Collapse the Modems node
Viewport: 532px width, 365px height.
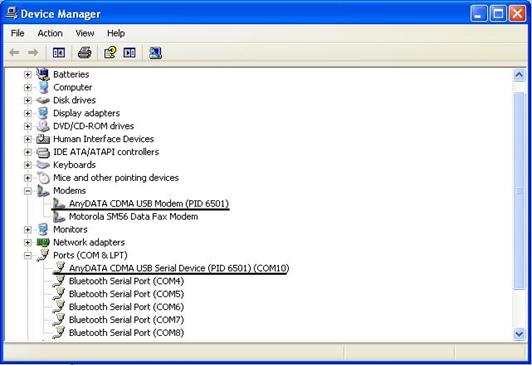pyautogui.click(x=28, y=191)
